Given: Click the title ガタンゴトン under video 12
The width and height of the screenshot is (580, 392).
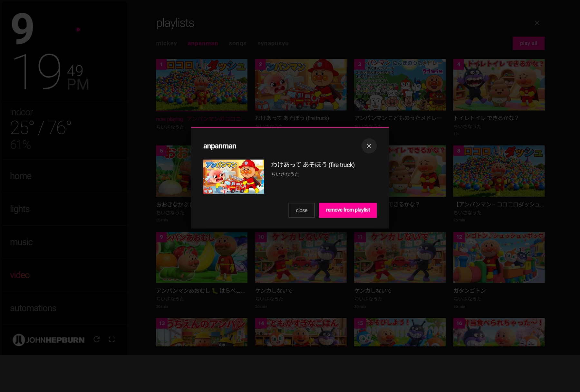Looking at the screenshot, I should pyautogui.click(x=469, y=291).
